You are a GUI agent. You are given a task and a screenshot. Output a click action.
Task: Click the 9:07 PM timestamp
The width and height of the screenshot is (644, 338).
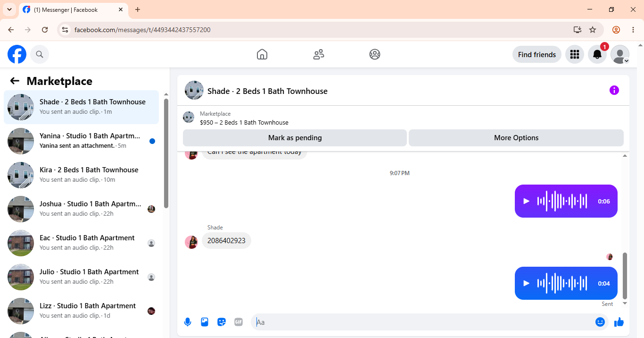(x=399, y=173)
